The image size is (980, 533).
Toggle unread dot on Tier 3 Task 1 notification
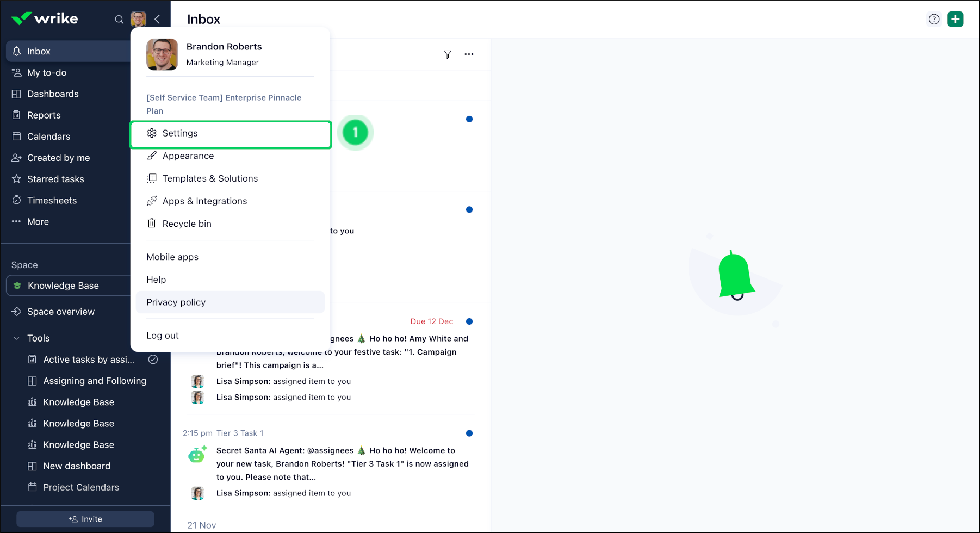pos(469,433)
